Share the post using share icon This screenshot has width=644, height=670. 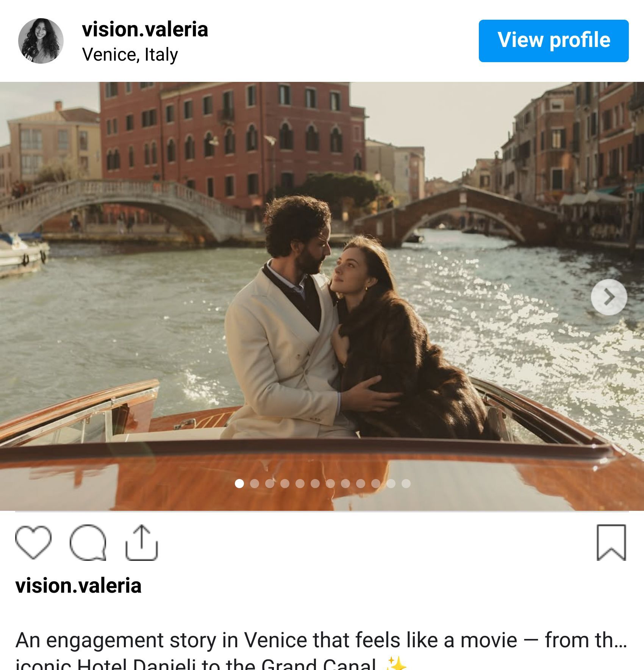tap(141, 542)
